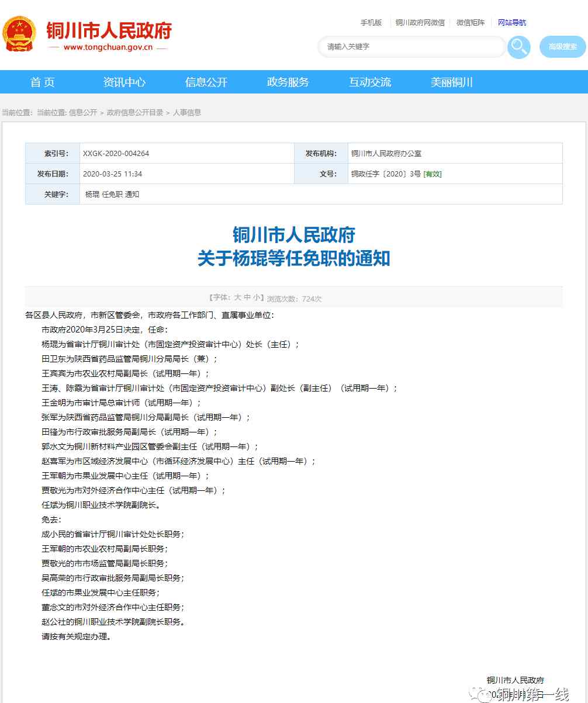The image size is (588, 703).
Task: Open the 首页 navigation tab
Action: tap(43, 82)
